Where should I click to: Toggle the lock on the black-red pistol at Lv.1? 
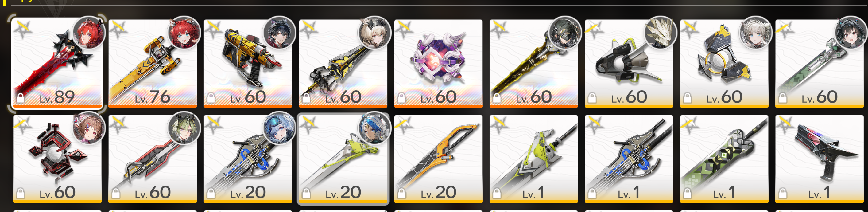(782, 194)
